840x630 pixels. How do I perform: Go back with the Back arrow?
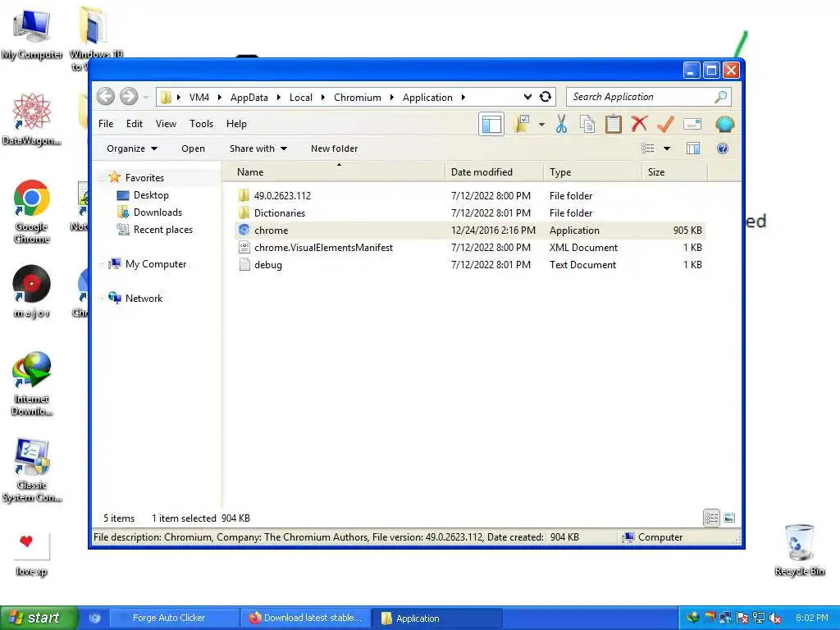pos(106,97)
